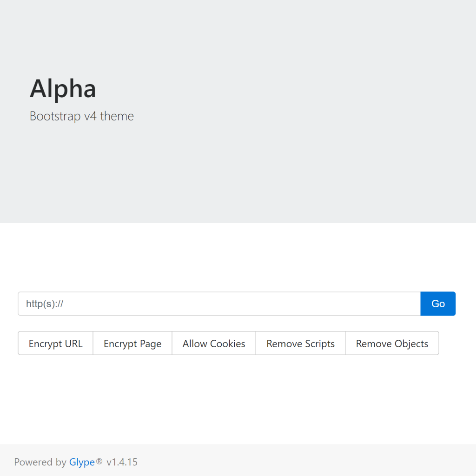The image size is (476, 476).
Task: Click the word Page in options group
Action: click(150, 344)
